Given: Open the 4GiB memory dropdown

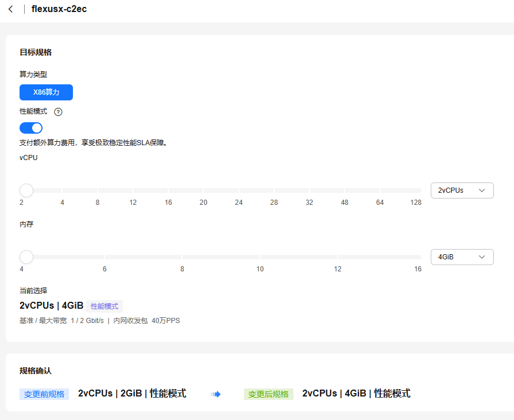Looking at the screenshot, I should (x=462, y=257).
